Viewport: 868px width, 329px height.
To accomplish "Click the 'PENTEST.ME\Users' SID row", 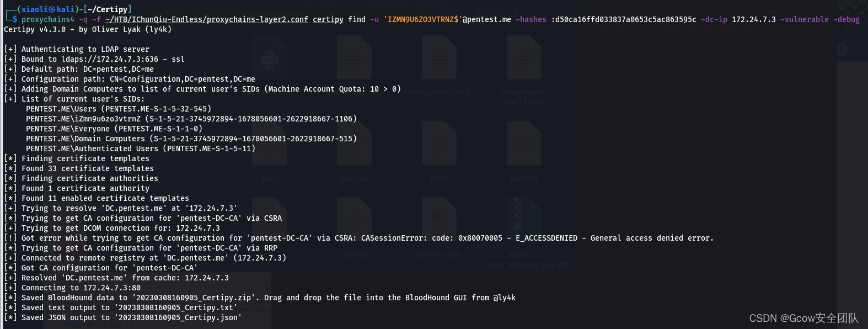I will 119,109.
